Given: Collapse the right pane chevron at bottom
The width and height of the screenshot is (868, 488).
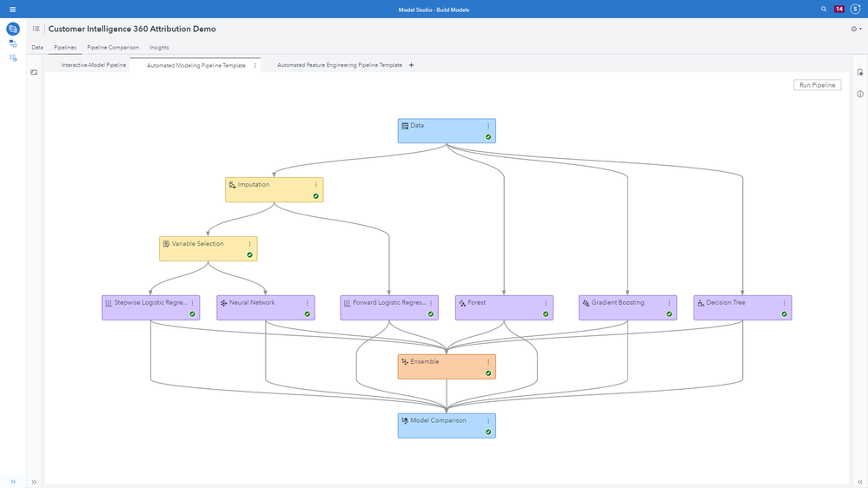Looking at the screenshot, I should tap(859, 482).
